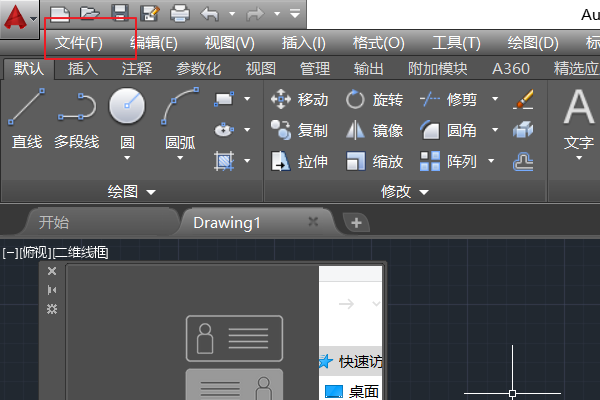The height and width of the screenshot is (400, 600).
Task: Expand the rectangle tool dropdown arrow
Action: point(247,99)
